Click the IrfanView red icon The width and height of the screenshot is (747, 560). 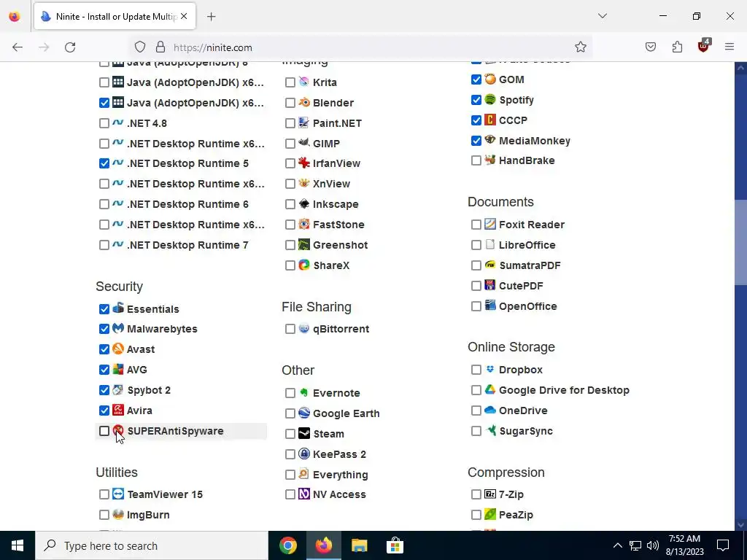pyautogui.click(x=304, y=163)
